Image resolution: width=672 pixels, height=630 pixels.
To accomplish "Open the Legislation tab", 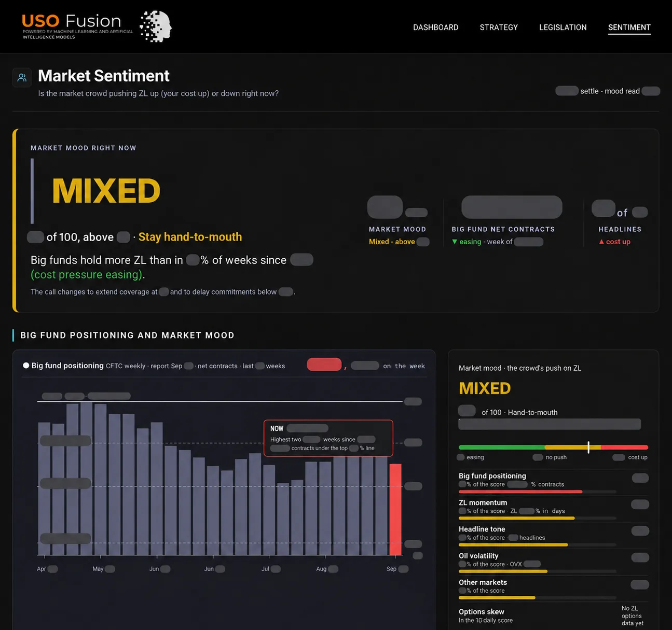I will coord(563,27).
